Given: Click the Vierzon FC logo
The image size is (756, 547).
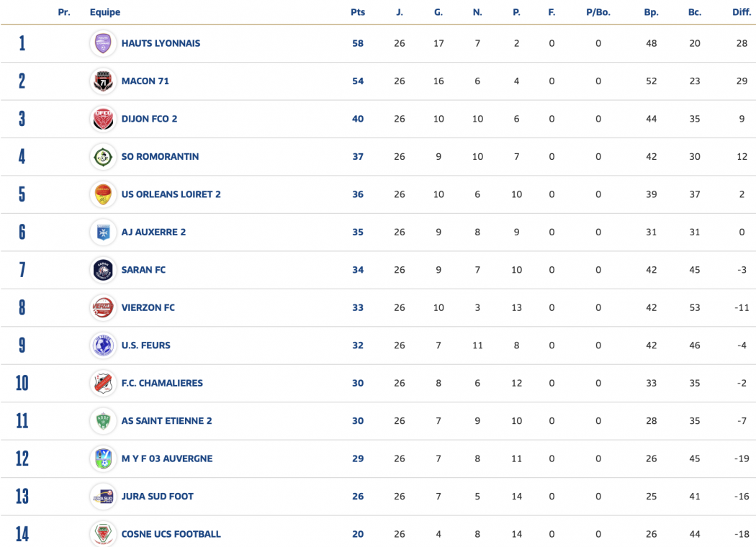Looking at the screenshot, I should click(x=103, y=307).
